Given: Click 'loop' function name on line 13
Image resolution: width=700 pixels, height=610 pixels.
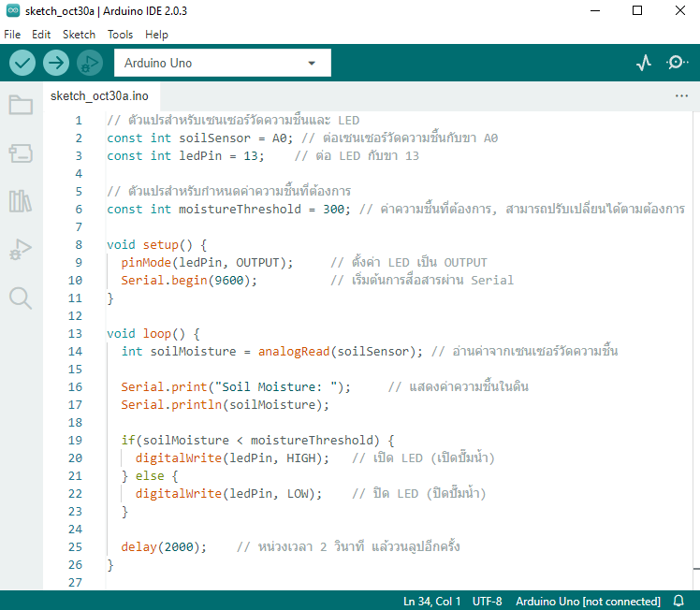Looking at the screenshot, I should pos(157,333).
